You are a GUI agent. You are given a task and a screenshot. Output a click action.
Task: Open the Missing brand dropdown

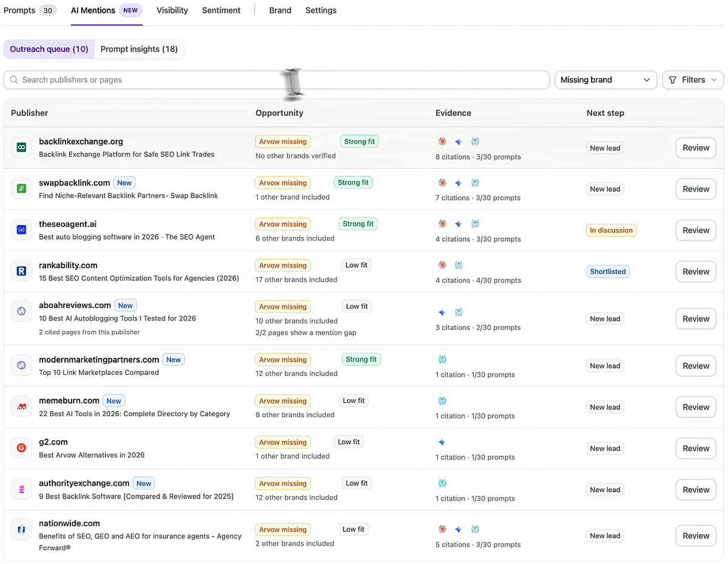[x=605, y=80]
